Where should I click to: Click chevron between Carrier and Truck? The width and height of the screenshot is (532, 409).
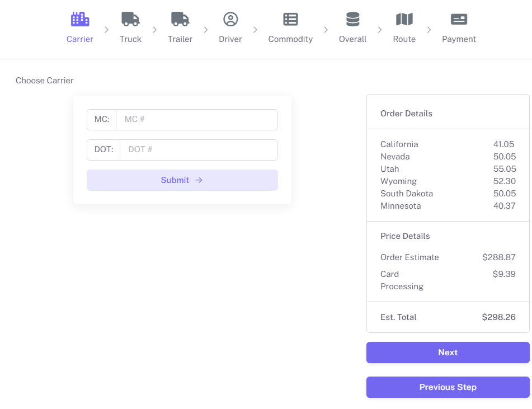[106, 30]
